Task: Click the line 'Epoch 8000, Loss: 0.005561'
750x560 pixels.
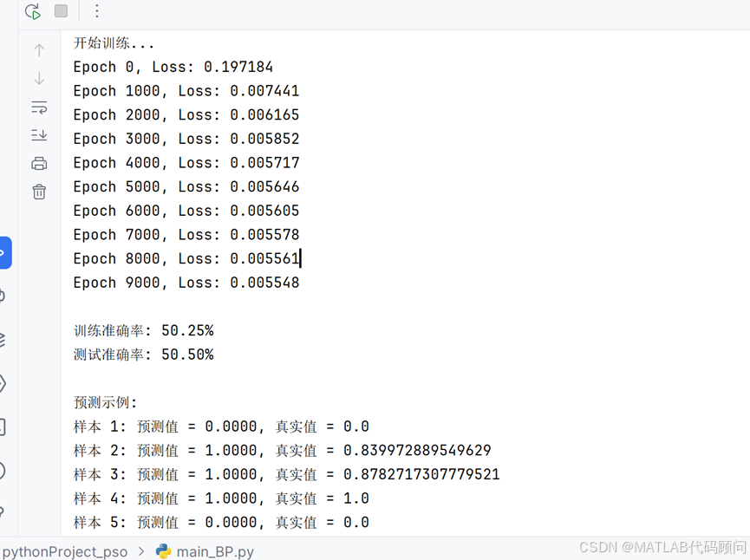Action: 186,258
